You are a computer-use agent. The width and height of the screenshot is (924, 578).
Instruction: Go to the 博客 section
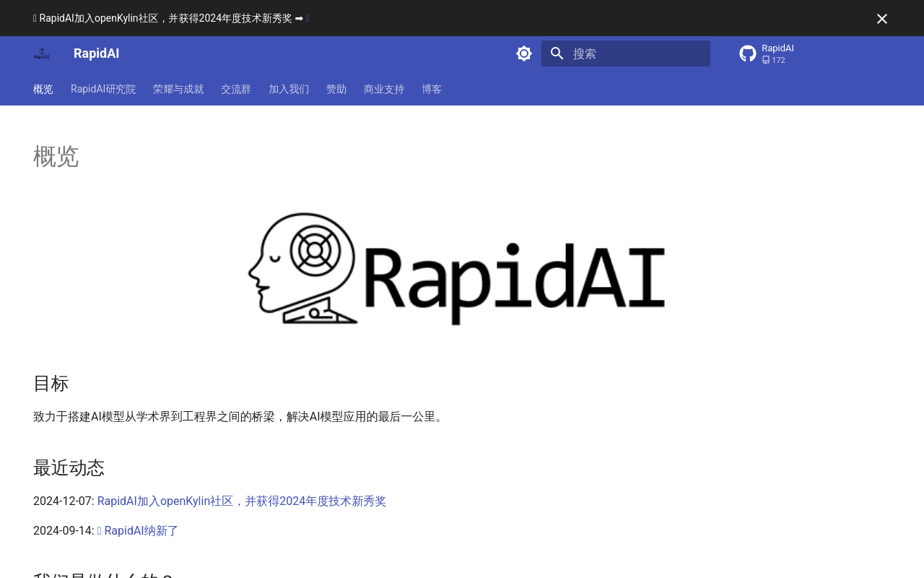click(x=432, y=88)
